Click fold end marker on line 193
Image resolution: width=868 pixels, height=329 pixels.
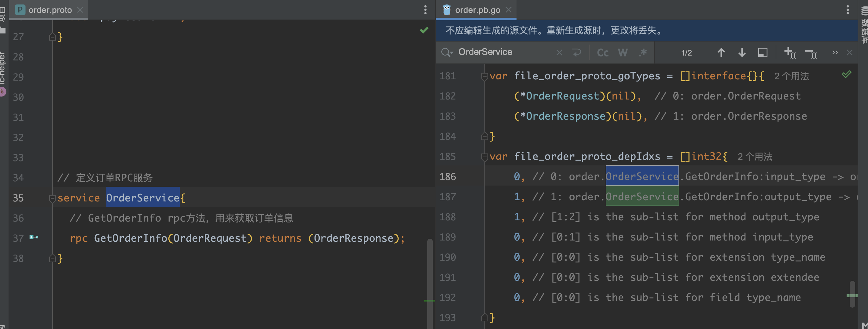(484, 318)
